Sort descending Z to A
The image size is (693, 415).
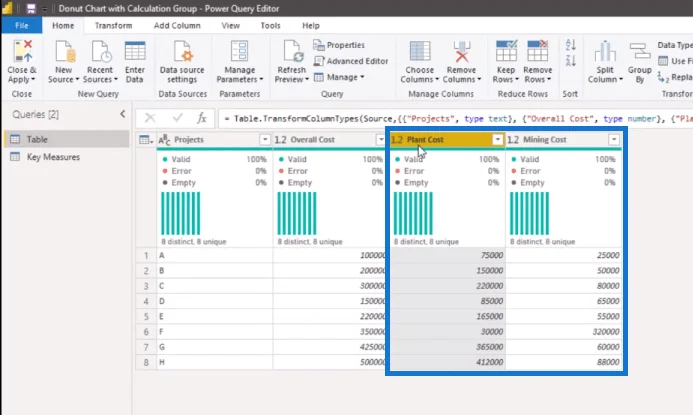(x=571, y=61)
